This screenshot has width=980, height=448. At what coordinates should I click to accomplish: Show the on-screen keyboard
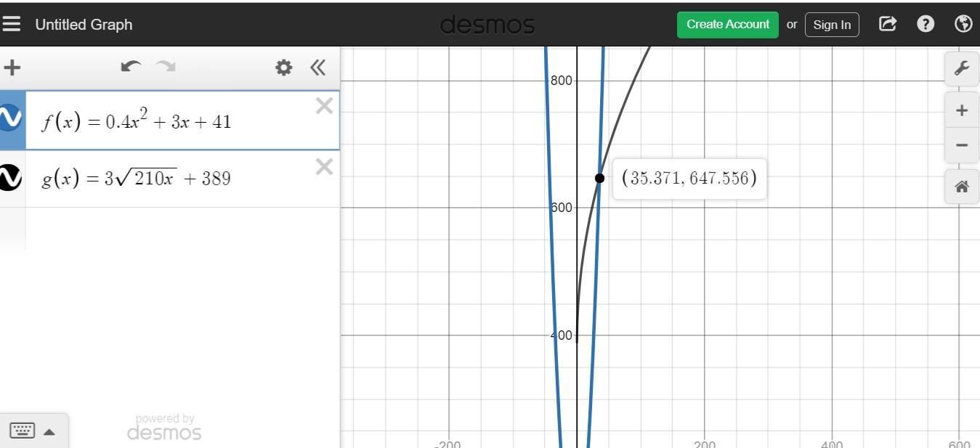(22, 431)
